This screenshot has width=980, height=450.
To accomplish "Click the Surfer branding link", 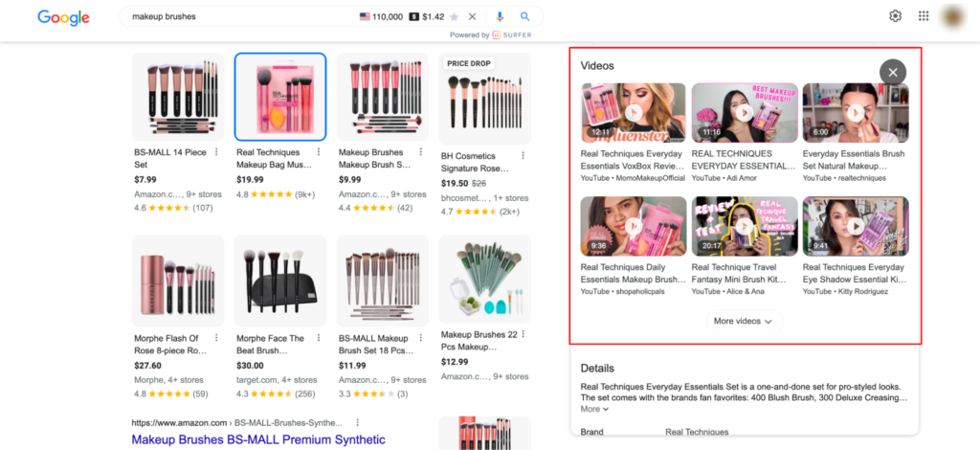I will click(x=512, y=35).
